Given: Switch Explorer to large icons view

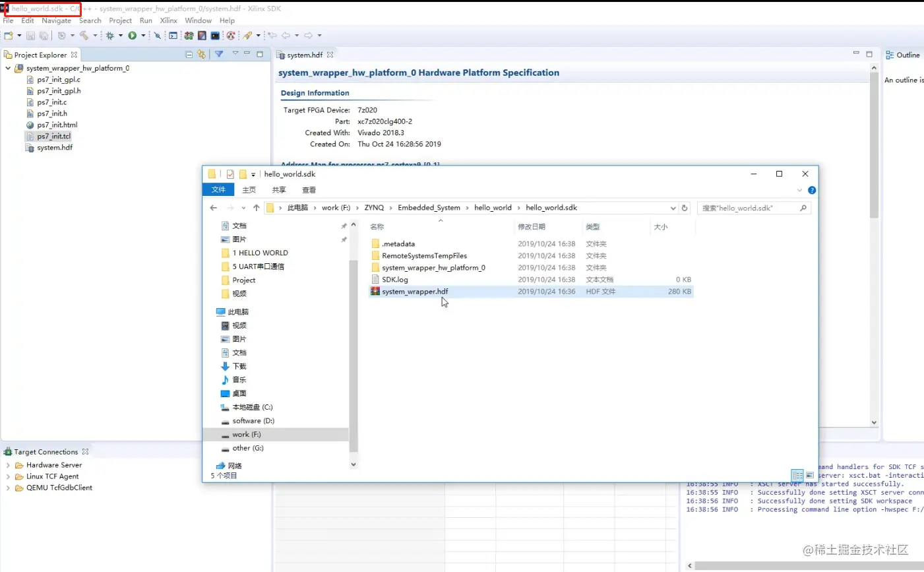Looking at the screenshot, I should (x=810, y=475).
